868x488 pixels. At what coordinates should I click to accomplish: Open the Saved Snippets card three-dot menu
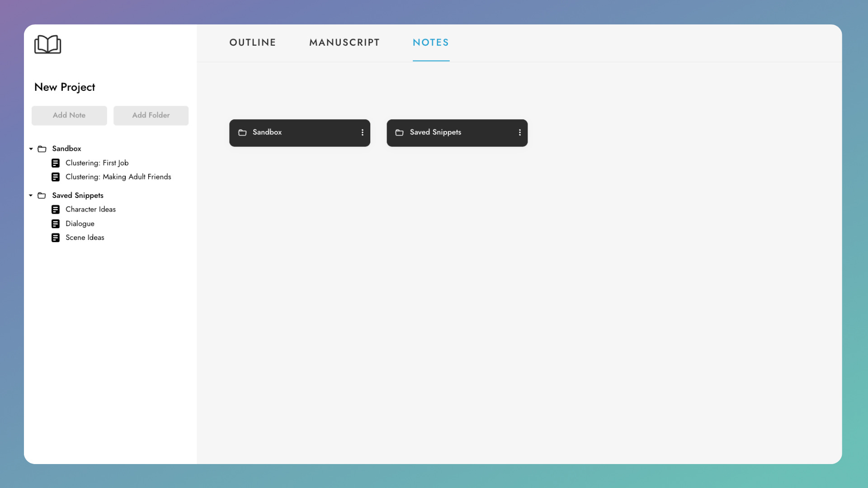(519, 132)
